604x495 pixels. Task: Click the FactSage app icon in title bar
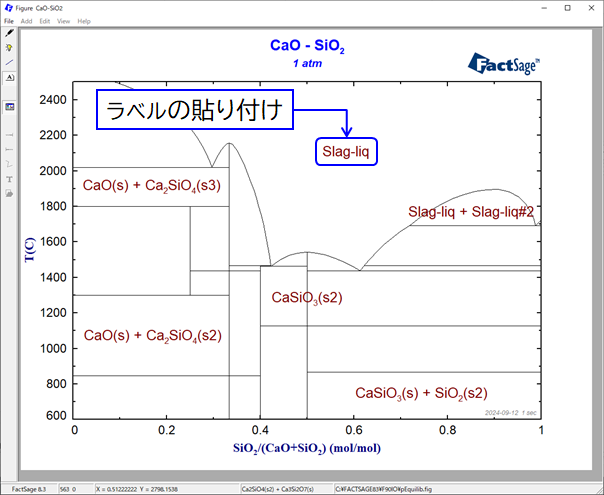(x=8, y=8)
